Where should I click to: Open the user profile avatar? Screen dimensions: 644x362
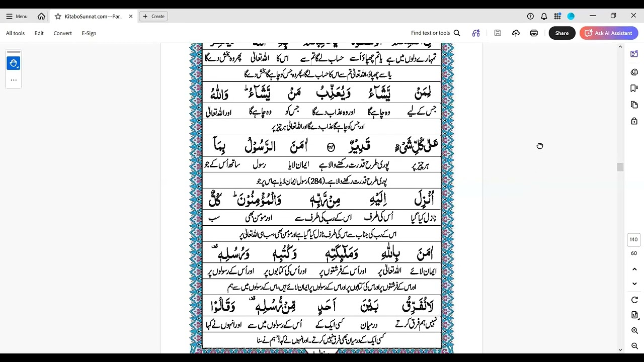[x=571, y=16]
